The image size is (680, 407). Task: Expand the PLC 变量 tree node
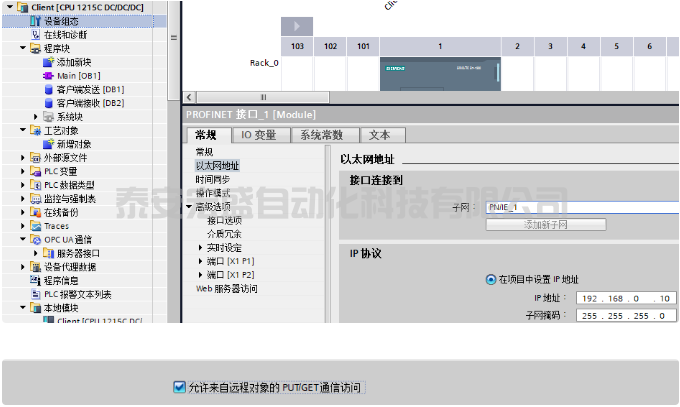24,171
